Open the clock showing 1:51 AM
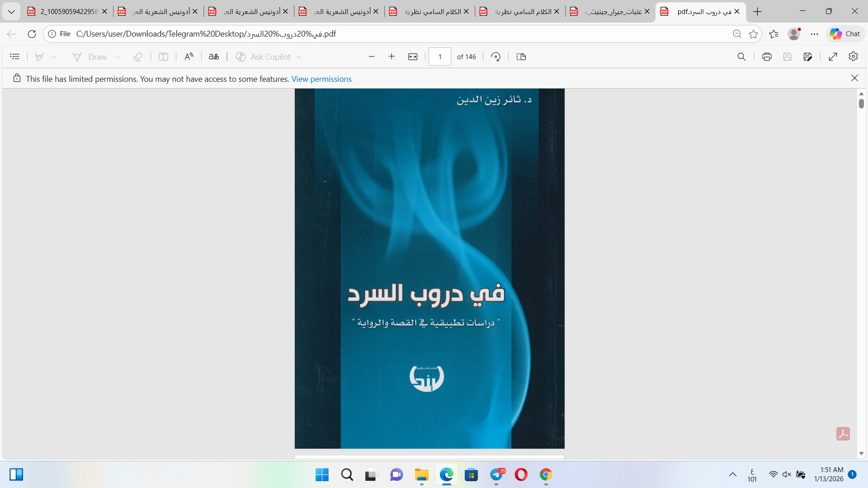 click(829, 474)
